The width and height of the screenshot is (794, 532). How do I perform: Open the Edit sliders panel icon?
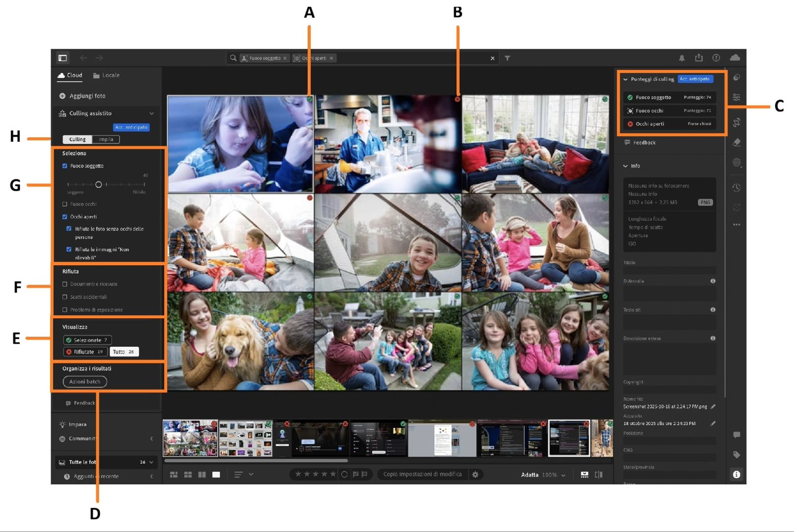coord(736,97)
